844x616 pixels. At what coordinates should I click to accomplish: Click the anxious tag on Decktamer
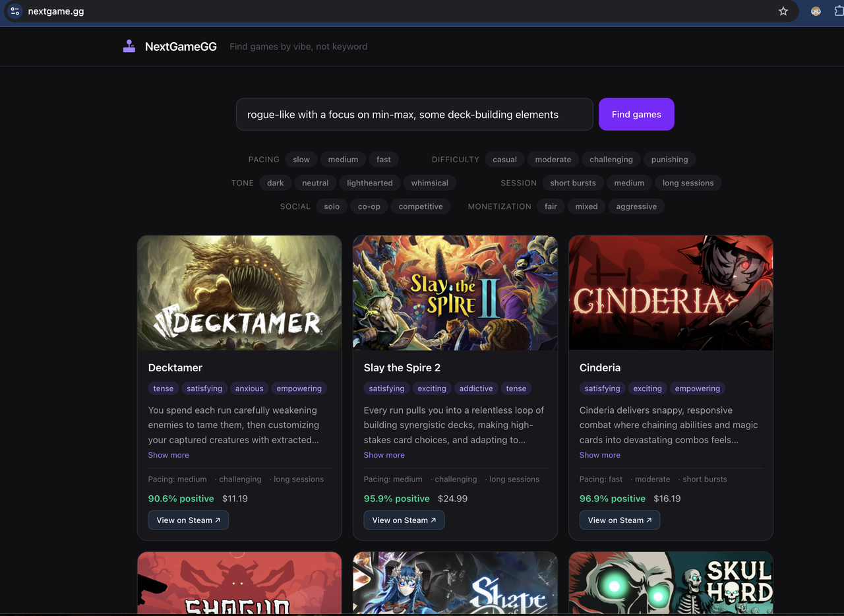coord(249,388)
